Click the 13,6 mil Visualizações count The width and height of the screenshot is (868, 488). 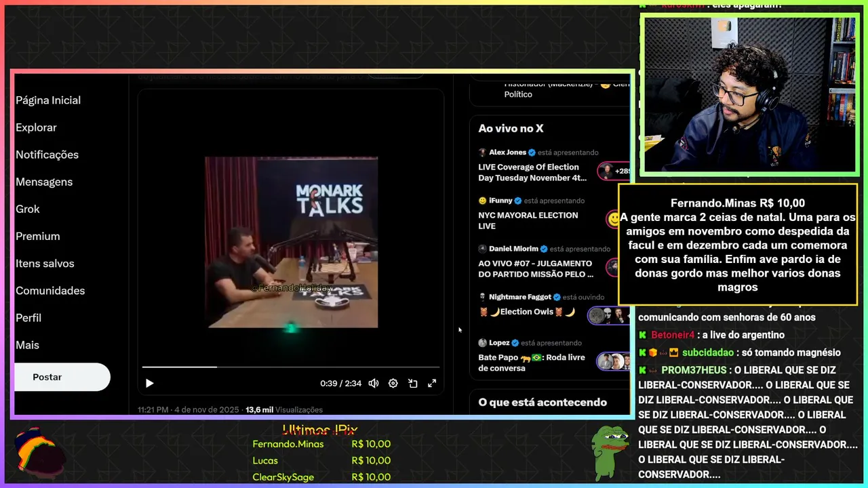point(284,410)
